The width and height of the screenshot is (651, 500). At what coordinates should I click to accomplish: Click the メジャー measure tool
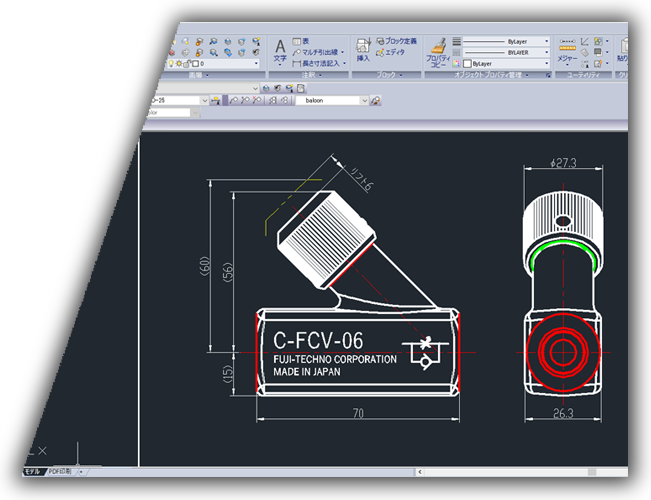(567, 51)
